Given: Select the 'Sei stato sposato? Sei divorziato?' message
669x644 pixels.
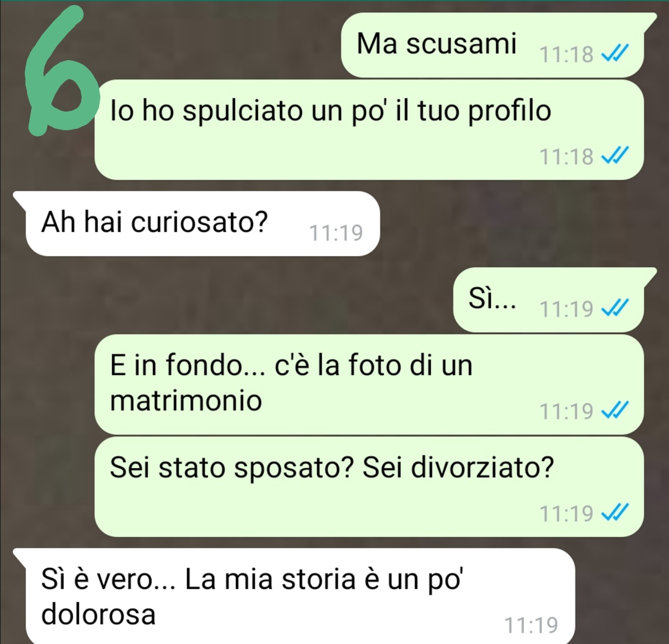Looking at the screenshot, I should (x=369, y=487).
